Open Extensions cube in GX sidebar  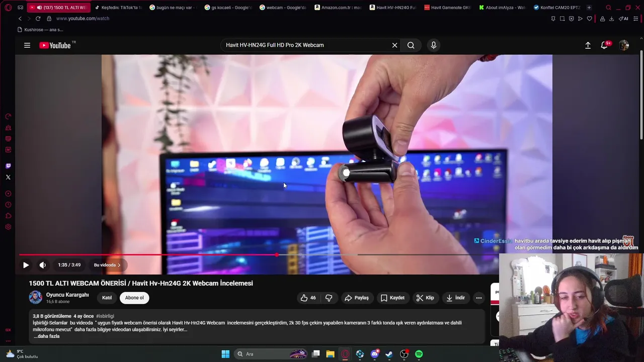[8, 216]
